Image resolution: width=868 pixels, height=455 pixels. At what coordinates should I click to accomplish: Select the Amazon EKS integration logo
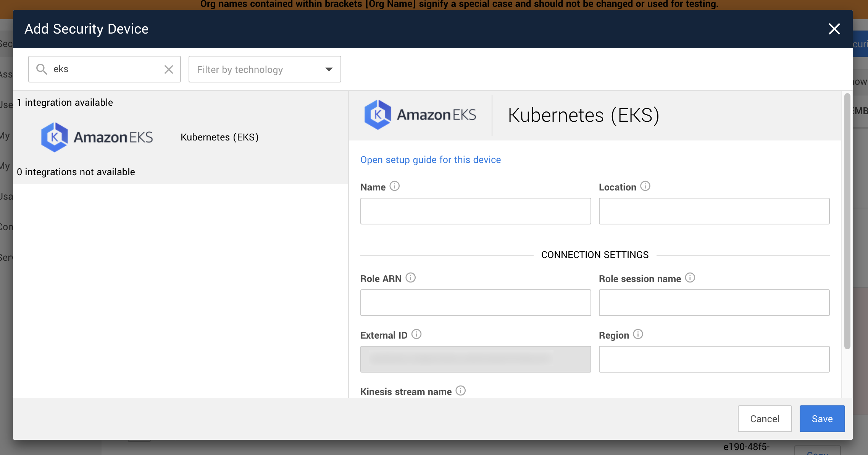[97, 137]
